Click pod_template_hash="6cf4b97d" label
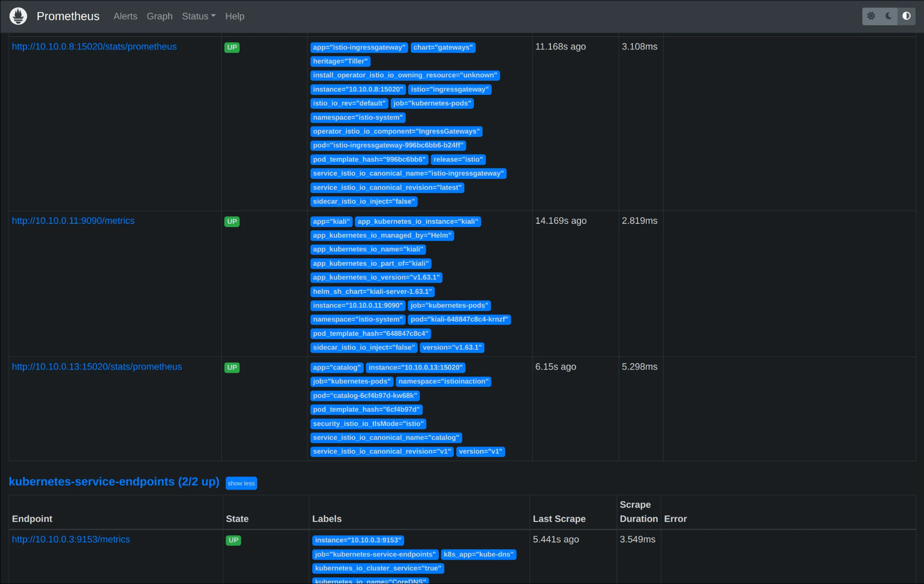The image size is (924, 584). click(367, 410)
